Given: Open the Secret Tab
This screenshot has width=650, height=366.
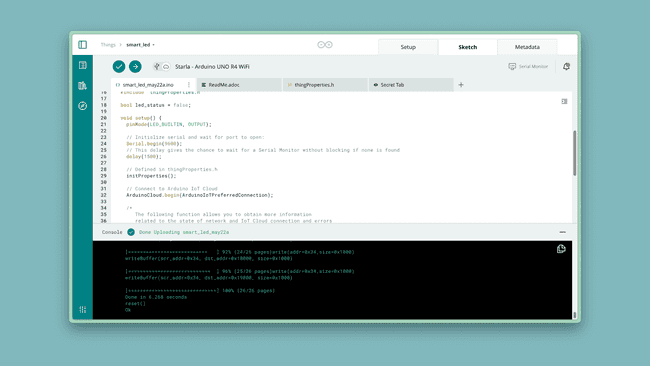Looking at the screenshot, I should click(411, 85).
